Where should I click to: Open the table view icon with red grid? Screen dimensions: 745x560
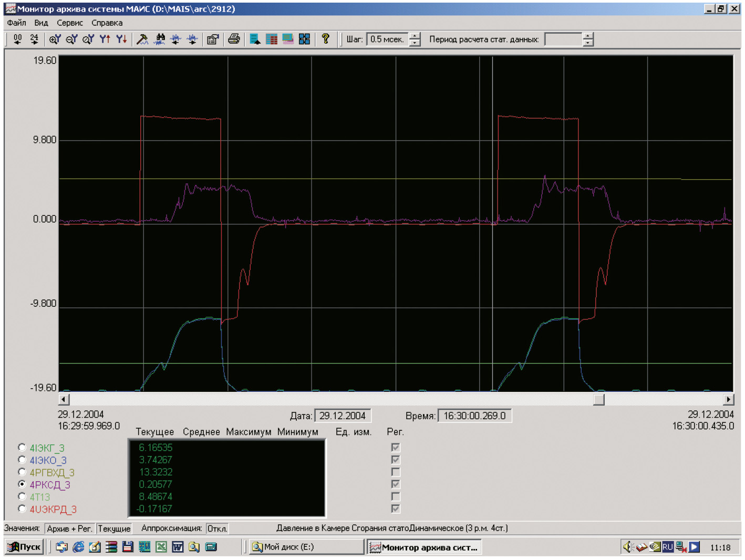[x=272, y=39]
